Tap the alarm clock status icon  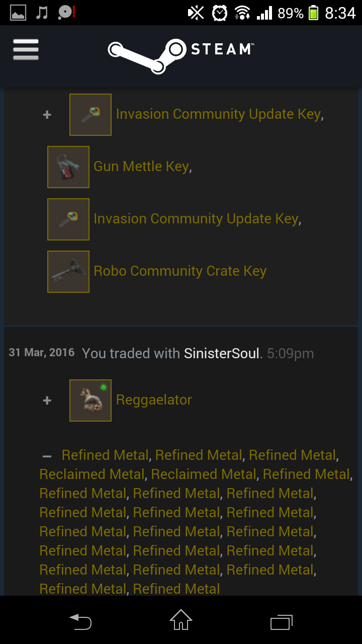220,13
